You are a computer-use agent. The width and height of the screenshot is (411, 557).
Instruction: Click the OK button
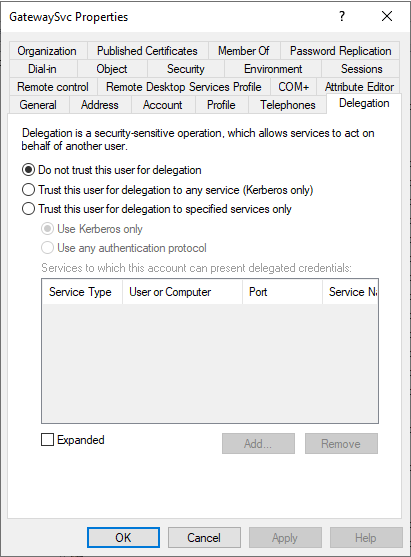tap(123, 537)
